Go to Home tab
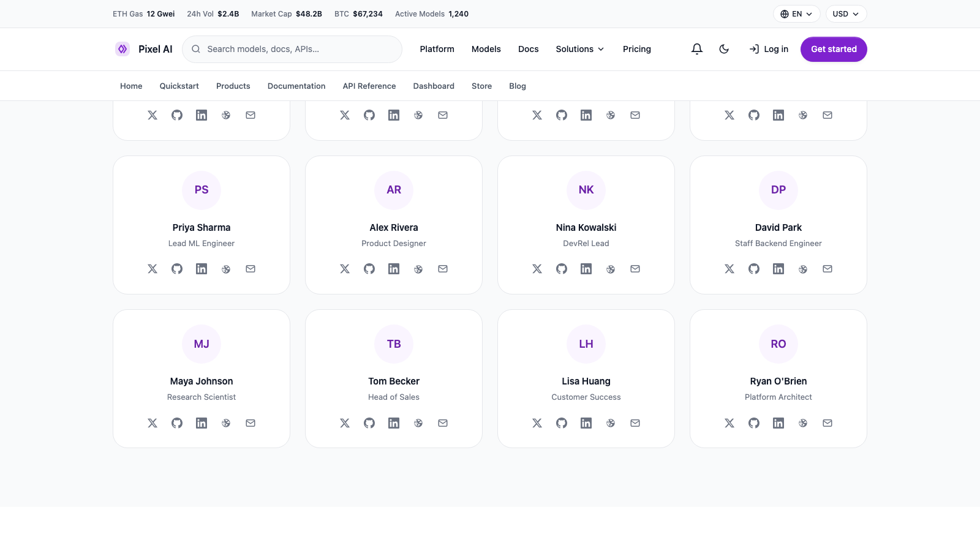980x551 pixels. coord(131,86)
